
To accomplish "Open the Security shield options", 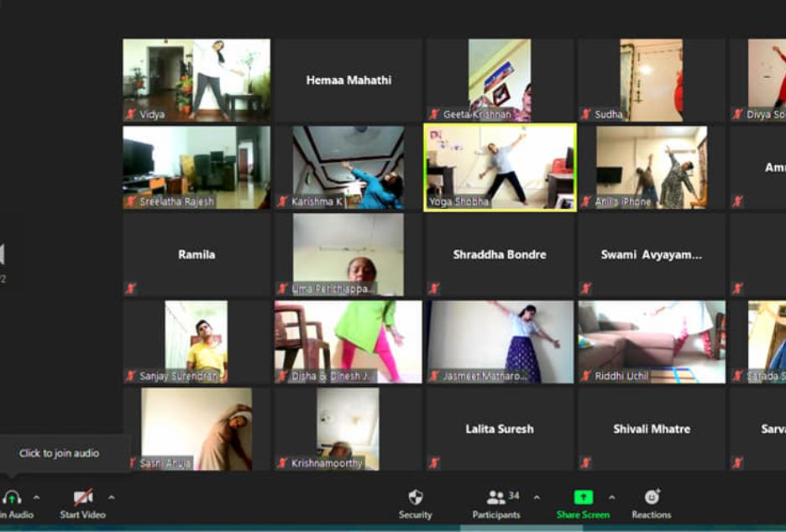I will [x=415, y=498].
